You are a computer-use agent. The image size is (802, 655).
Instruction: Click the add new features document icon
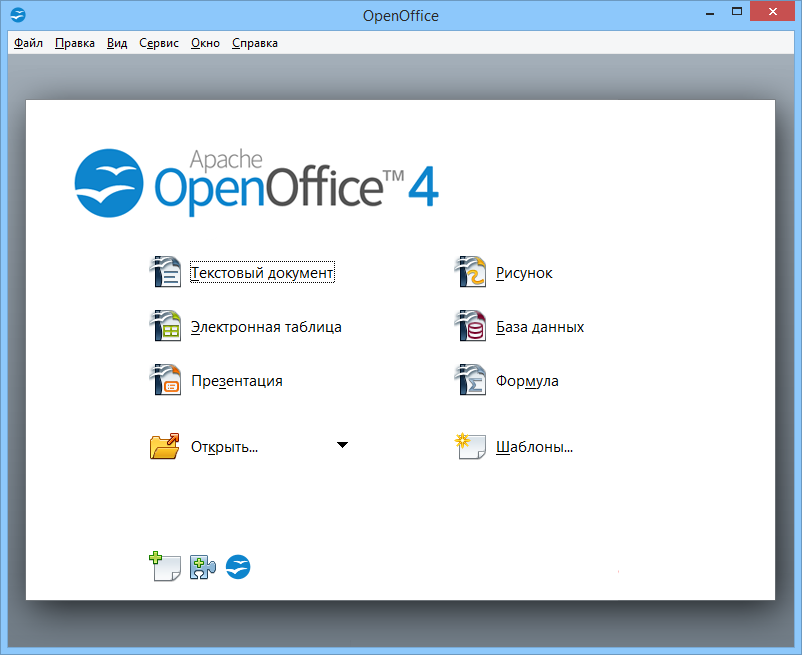pyautogui.click(x=165, y=566)
